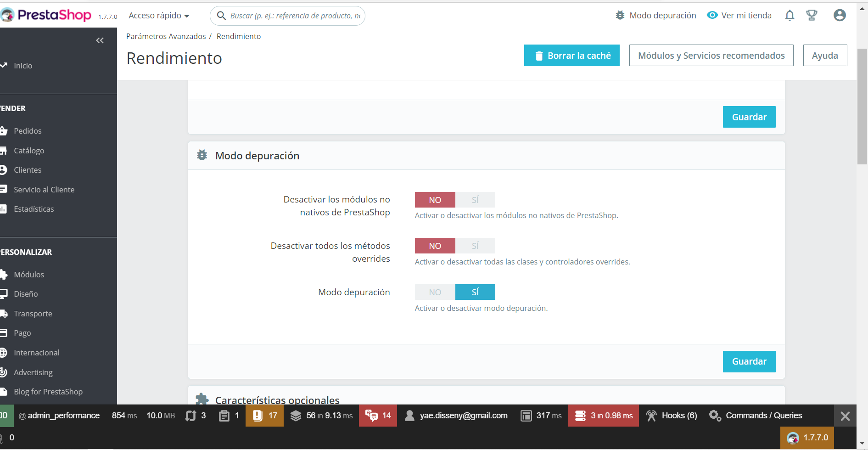This screenshot has height=450, width=868.
Task: Click the Modo depuración header link text
Action: (663, 16)
